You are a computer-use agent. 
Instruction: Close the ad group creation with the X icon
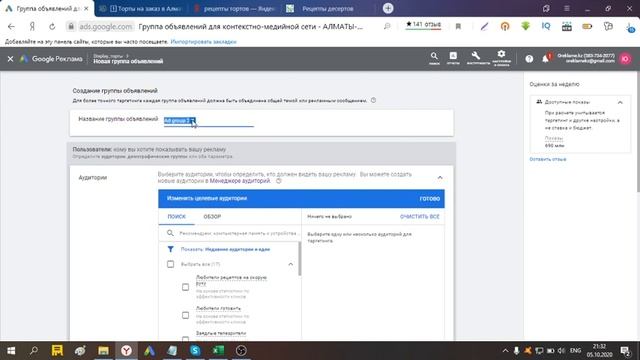pyautogui.click(x=11, y=59)
